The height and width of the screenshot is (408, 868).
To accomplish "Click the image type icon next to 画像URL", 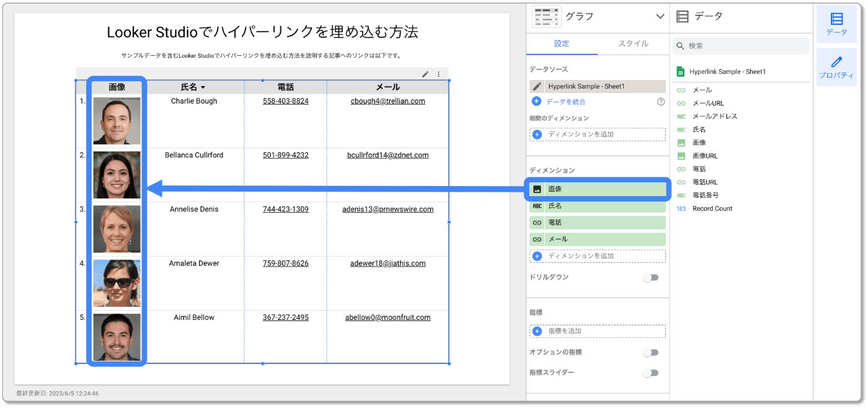I will click(x=681, y=156).
